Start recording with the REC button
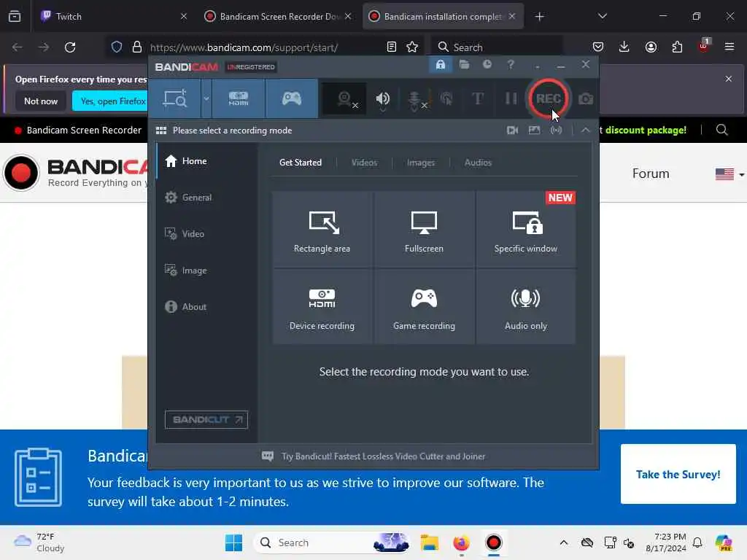This screenshot has width=747, height=560. [548, 98]
